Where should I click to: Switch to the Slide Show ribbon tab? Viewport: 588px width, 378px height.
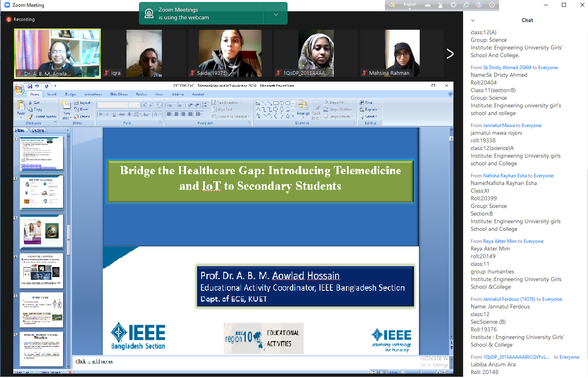119,94
